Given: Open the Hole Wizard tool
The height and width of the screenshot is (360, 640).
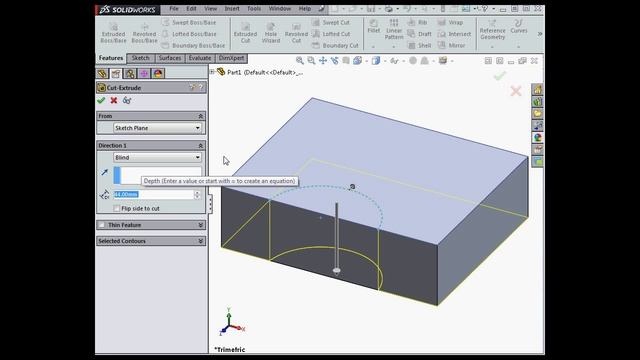Looking at the screenshot, I should pyautogui.click(x=271, y=33).
